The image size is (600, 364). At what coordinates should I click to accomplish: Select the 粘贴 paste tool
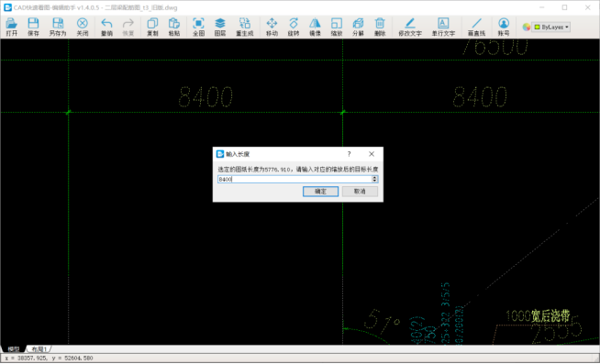click(174, 27)
